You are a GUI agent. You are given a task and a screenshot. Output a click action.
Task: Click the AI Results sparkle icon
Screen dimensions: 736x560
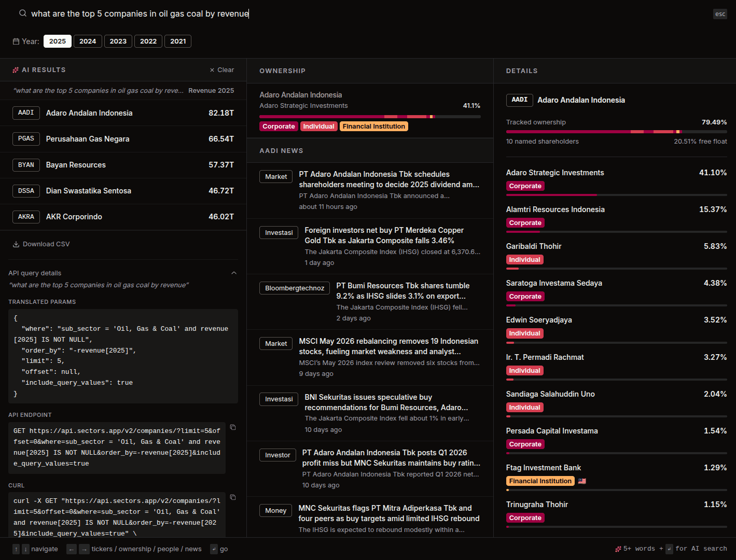point(16,70)
